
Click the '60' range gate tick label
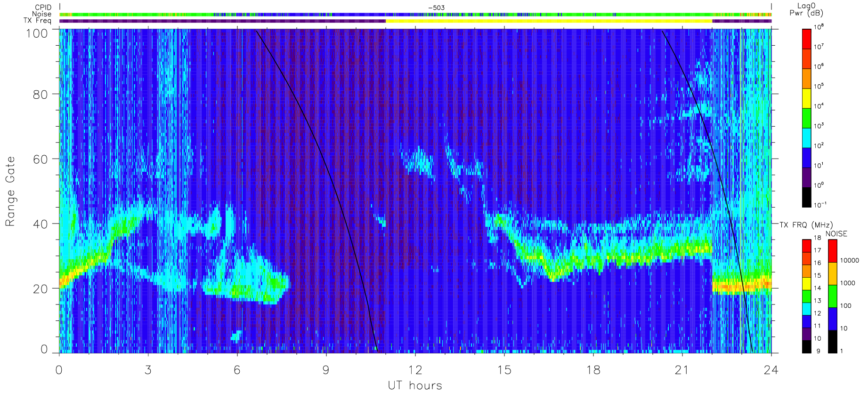[41, 159]
